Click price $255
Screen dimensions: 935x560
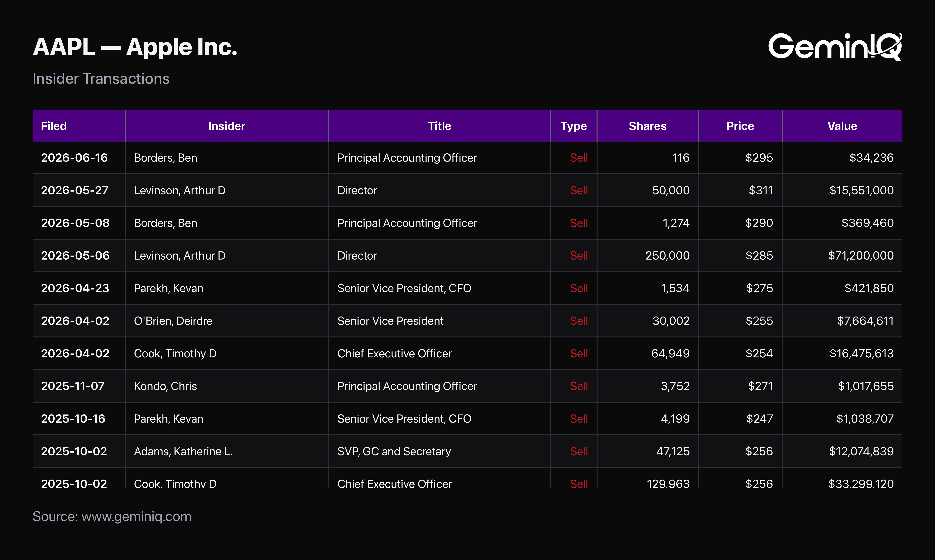(x=759, y=321)
